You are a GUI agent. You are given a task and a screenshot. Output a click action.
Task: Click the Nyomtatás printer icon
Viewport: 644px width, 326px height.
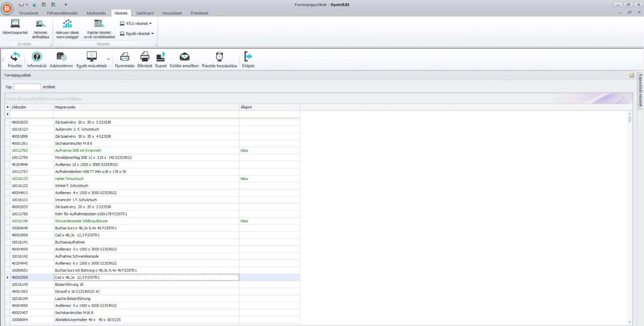(x=125, y=57)
